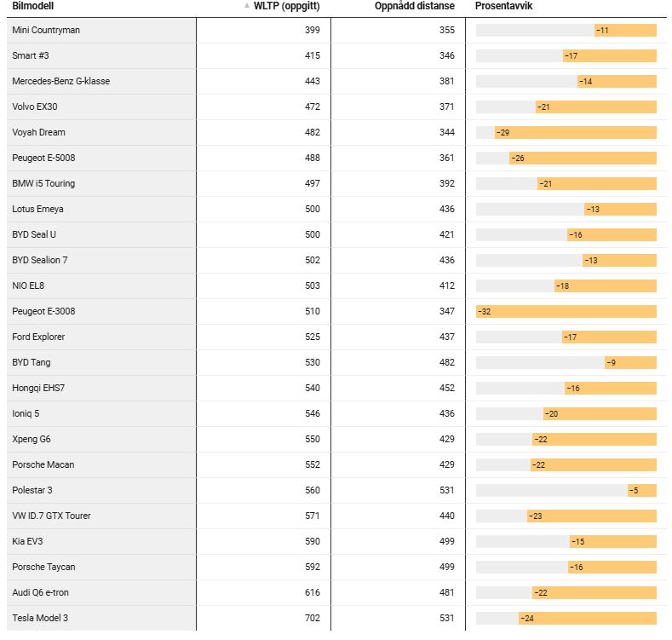Select the Lotus Emeya row
Image resolution: width=672 pixels, height=640 pixels.
(336, 210)
